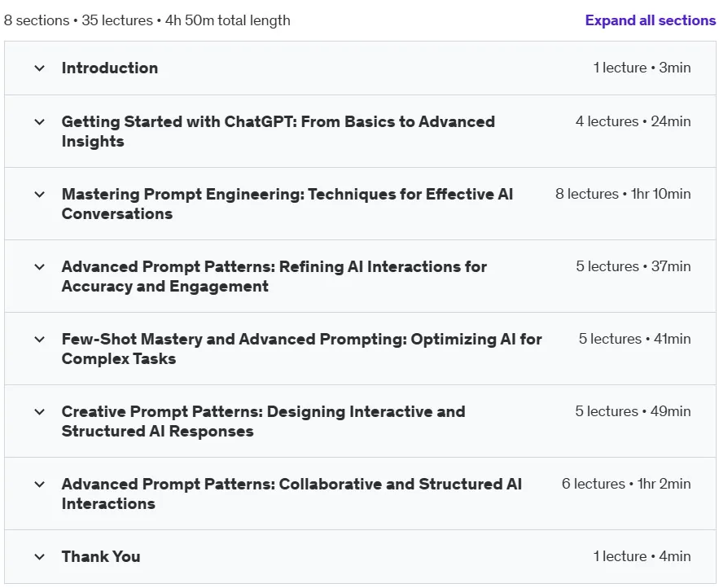The height and width of the screenshot is (588, 719).
Task: Click the 8 lectures • 1hr 10min label
Action: pyautogui.click(x=623, y=194)
